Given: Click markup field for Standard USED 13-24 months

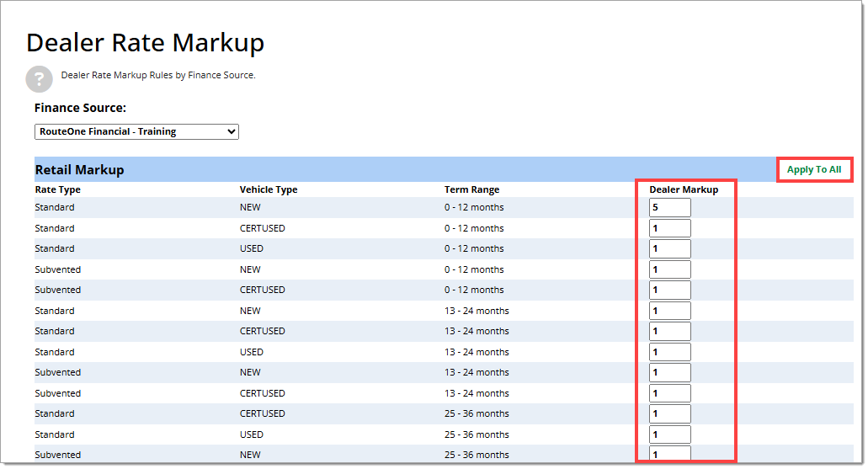Looking at the screenshot, I should [x=669, y=352].
